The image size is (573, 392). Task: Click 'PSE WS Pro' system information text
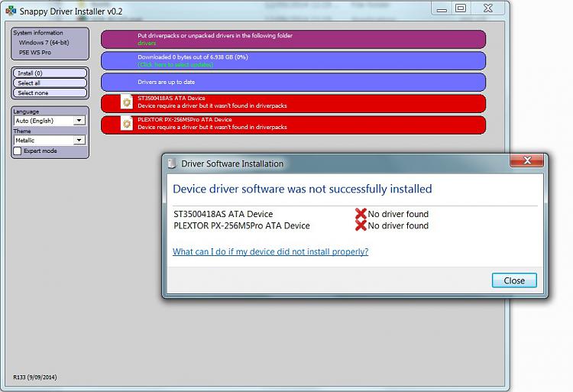[35, 52]
